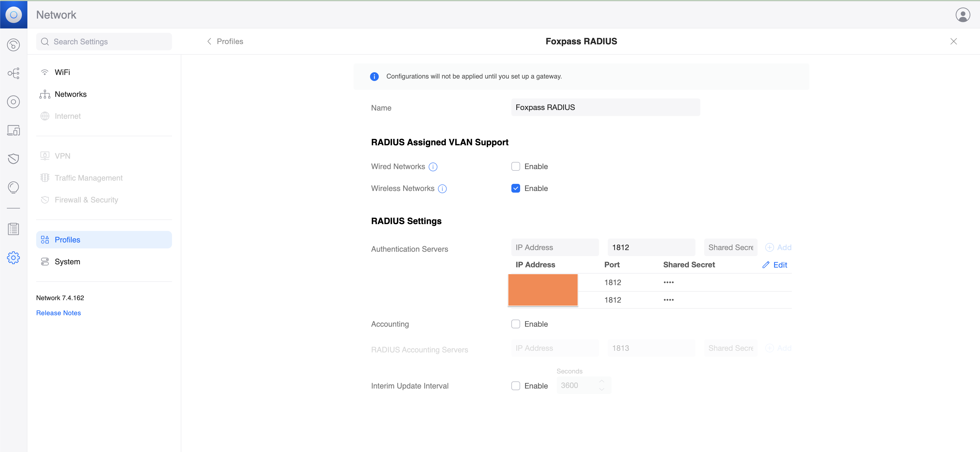
Task: Click the Profiles section icon in sidebar
Action: 44,240
